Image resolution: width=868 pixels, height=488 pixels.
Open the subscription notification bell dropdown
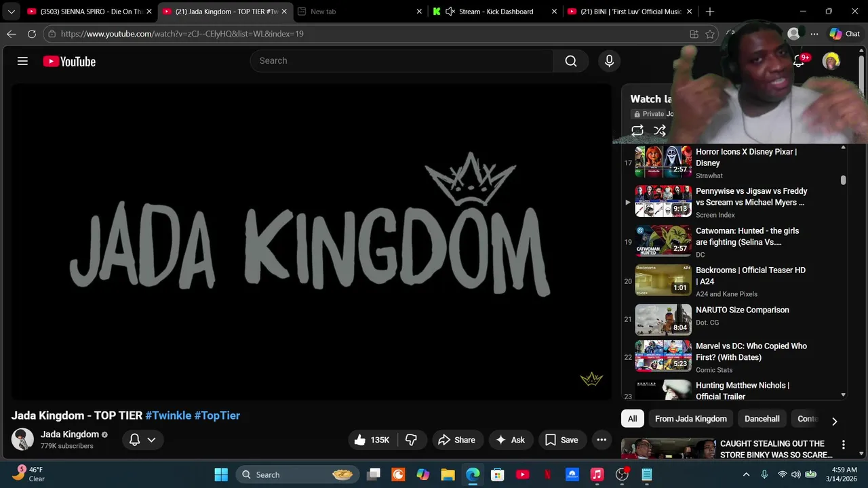tap(142, 440)
